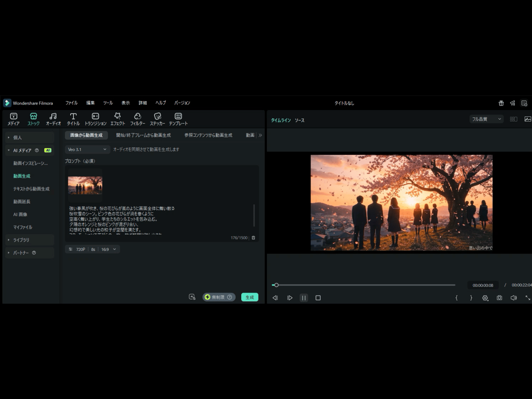The image size is (532, 399).
Task: Open the ファイル (File) menu
Action: click(x=71, y=103)
